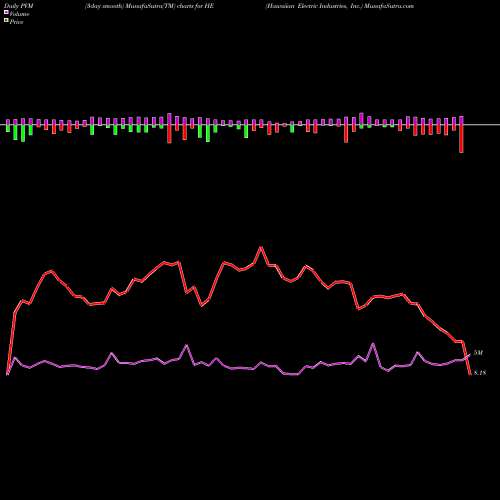Click the 'Daily PVM' chart title
The width and height of the screenshot is (500, 500).
pyautogui.click(x=18, y=6)
